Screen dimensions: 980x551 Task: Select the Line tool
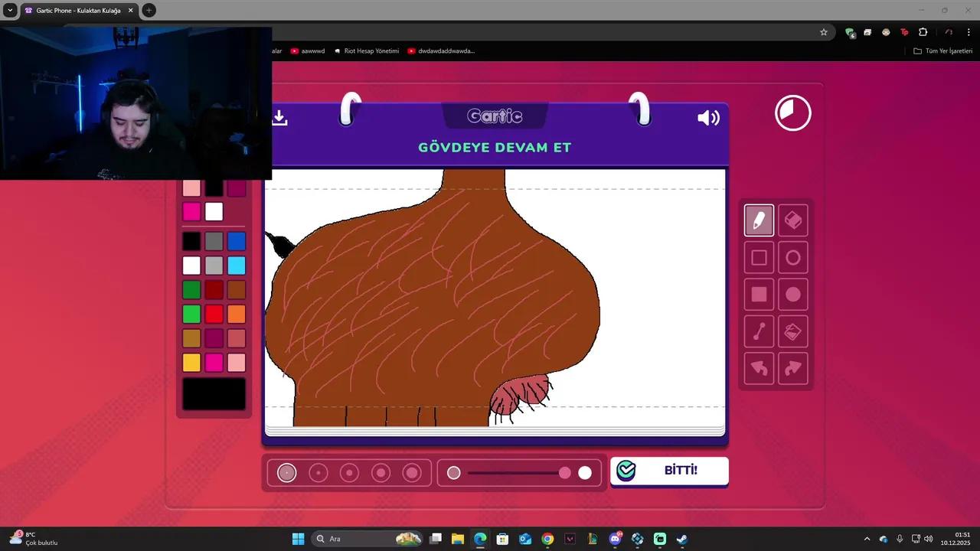pyautogui.click(x=759, y=331)
